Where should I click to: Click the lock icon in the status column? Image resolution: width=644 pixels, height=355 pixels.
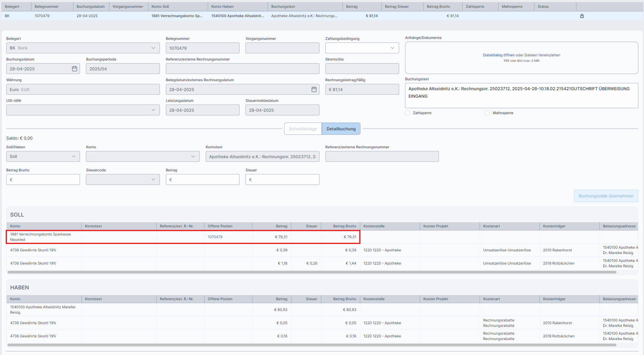coord(582,16)
